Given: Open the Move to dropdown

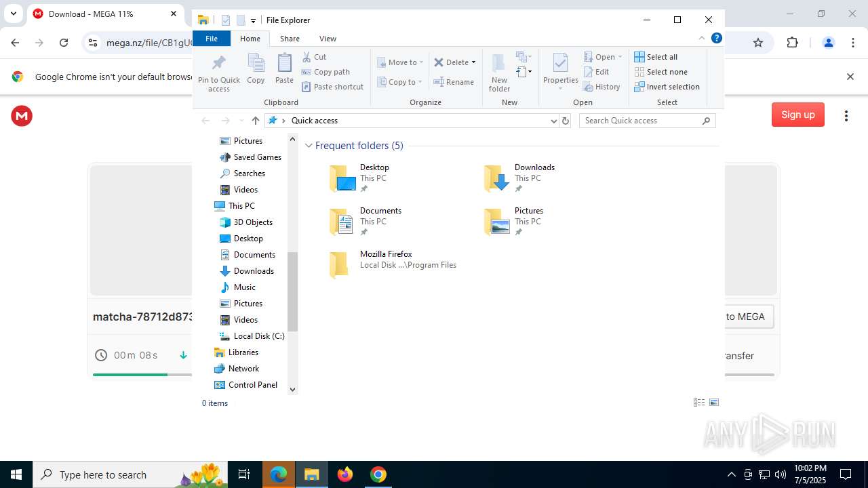Looking at the screenshot, I should [x=400, y=62].
